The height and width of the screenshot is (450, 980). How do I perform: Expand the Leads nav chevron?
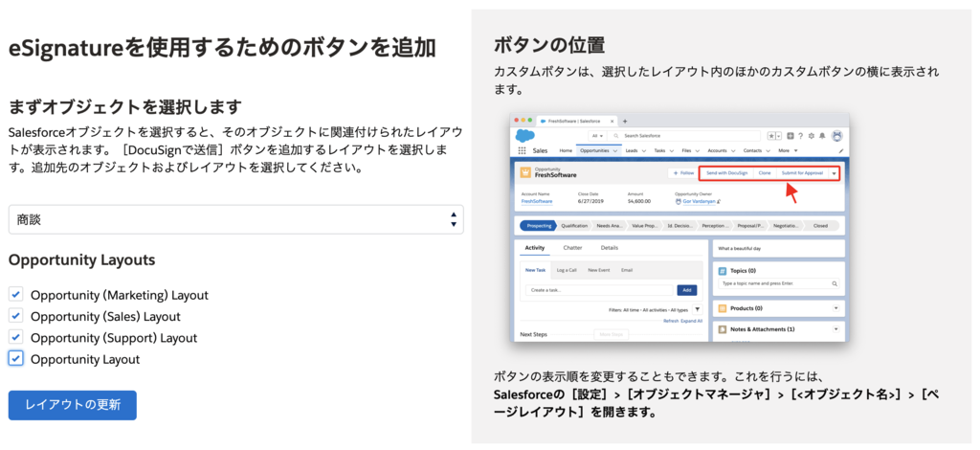644,151
